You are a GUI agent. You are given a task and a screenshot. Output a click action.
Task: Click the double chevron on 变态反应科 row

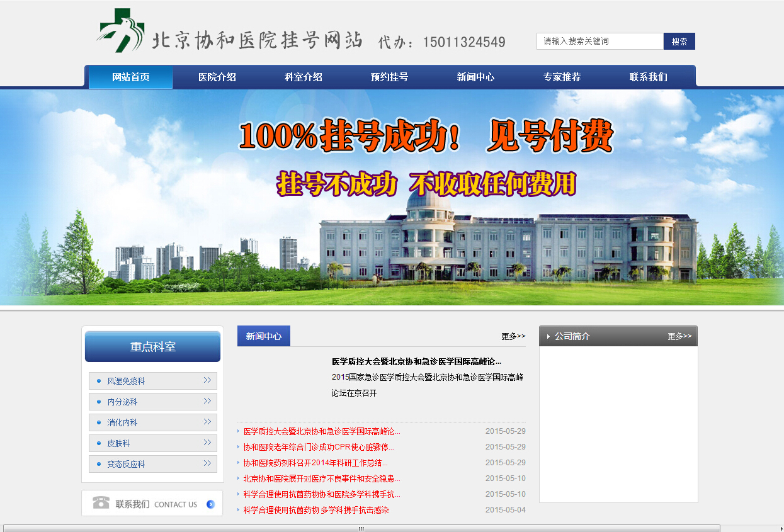pyautogui.click(x=207, y=463)
